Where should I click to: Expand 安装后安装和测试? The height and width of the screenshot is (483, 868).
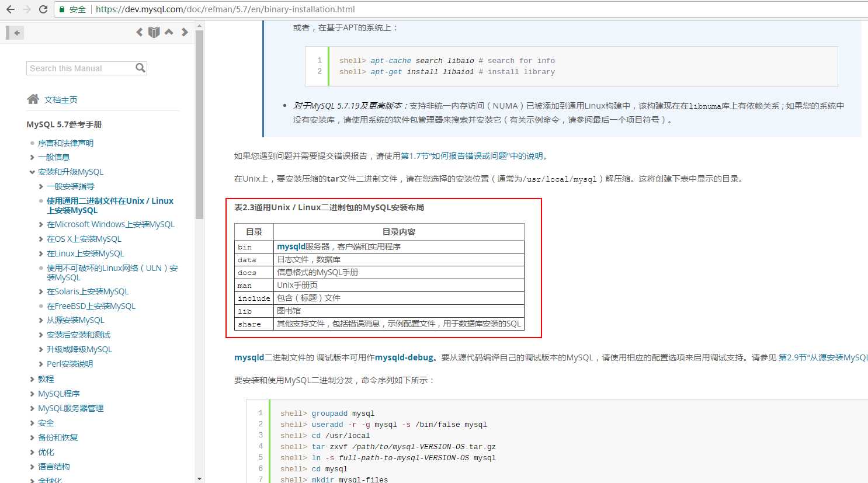pos(41,335)
